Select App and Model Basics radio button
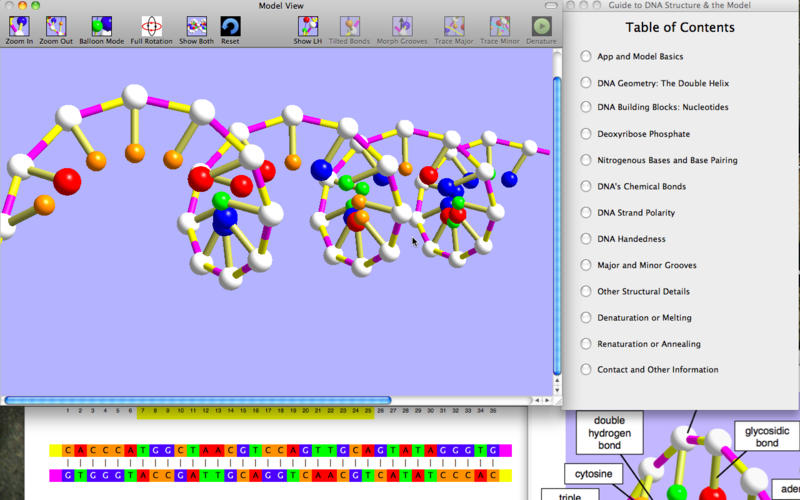 click(x=586, y=56)
